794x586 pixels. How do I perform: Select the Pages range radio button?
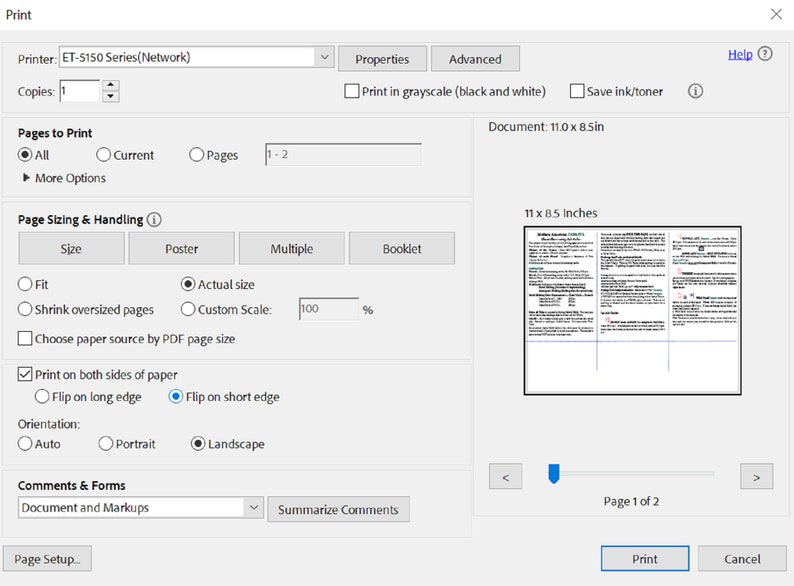[196, 154]
